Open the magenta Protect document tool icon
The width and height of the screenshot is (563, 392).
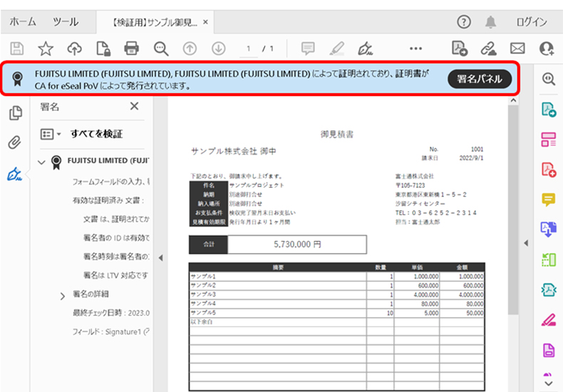pyautogui.click(x=549, y=350)
